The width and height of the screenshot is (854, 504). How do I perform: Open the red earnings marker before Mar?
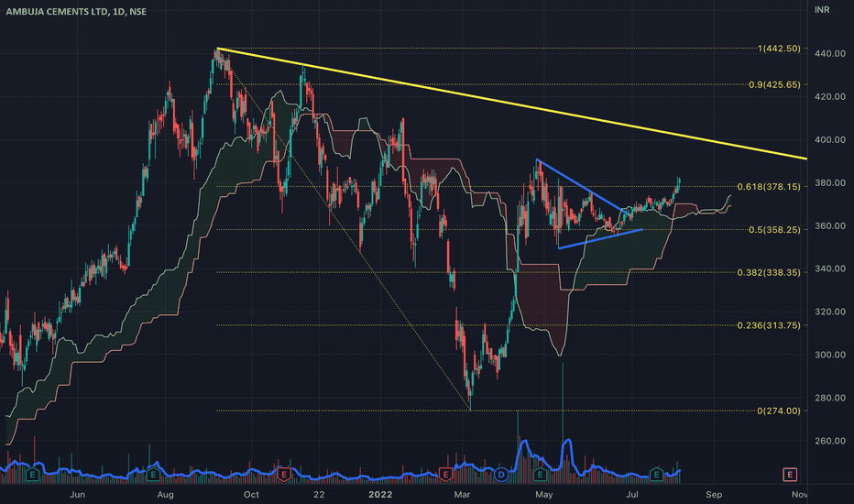445,475
